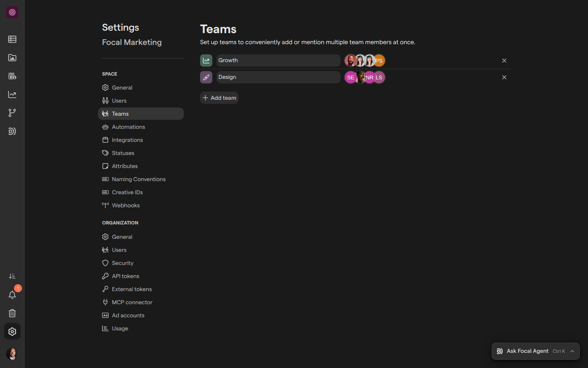The height and width of the screenshot is (368, 588).
Task: Open the trash bin
Action: tap(12, 313)
